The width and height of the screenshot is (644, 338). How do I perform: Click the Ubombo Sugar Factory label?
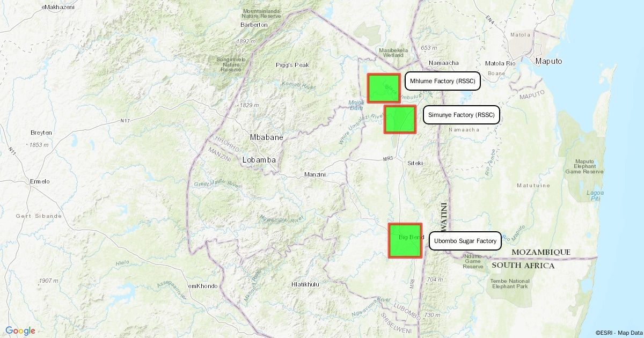click(x=465, y=241)
